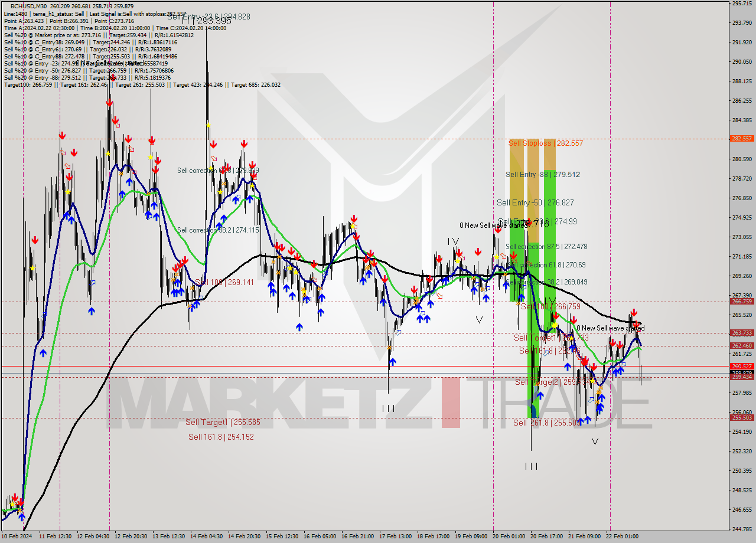Select the 'Sell 100 | 269.141' label
Screen dimensions: 756x543
(224, 282)
